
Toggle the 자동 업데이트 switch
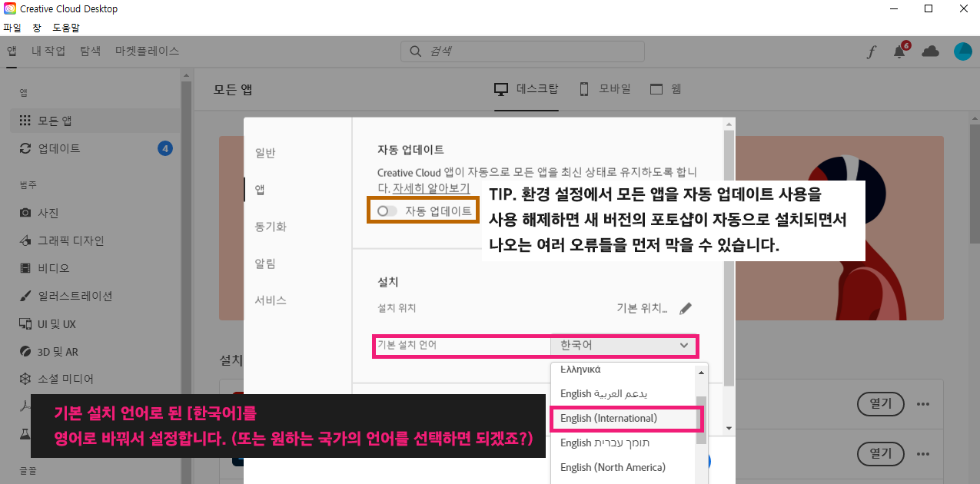(387, 211)
